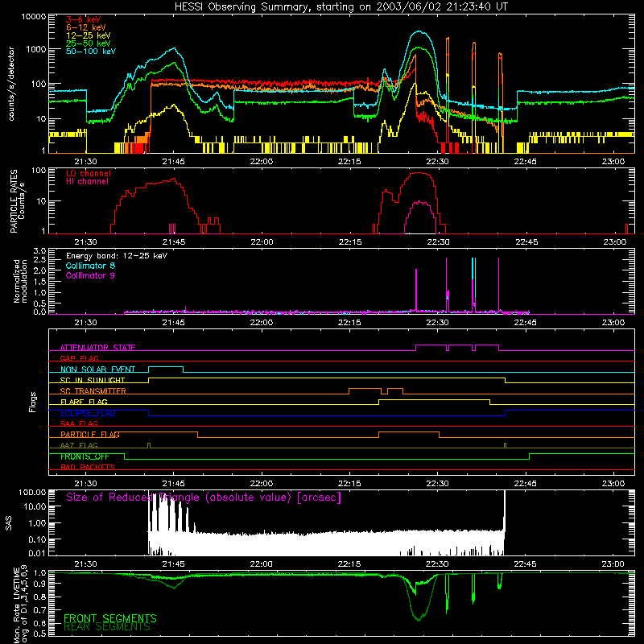This screenshot has width=644, height=644.
Task: Click the PARTICLE RATES axis label
Action: coord(14,201)
